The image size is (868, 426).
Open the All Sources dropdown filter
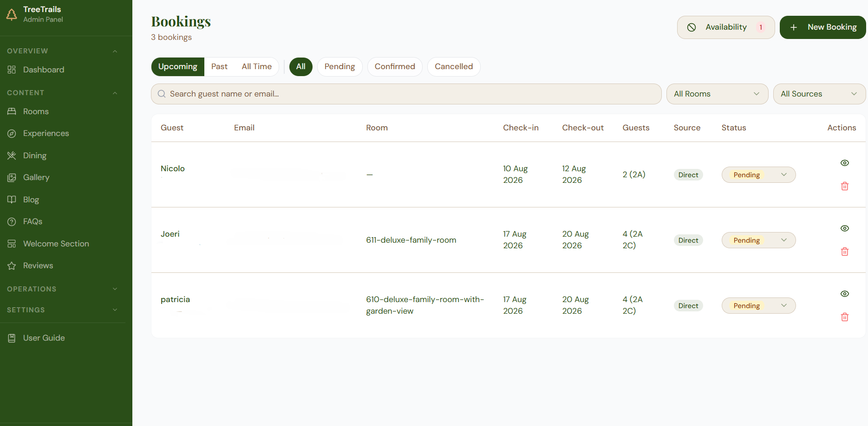[x=819, y=94]
